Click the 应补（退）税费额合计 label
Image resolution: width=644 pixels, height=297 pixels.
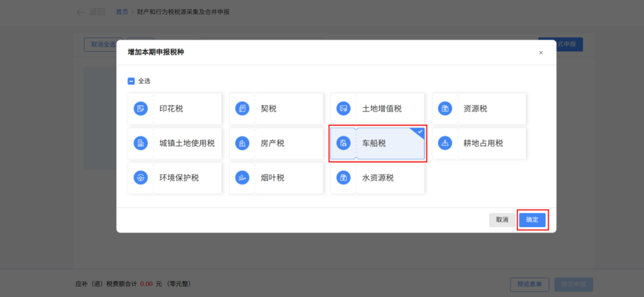[x=107, y=284]
